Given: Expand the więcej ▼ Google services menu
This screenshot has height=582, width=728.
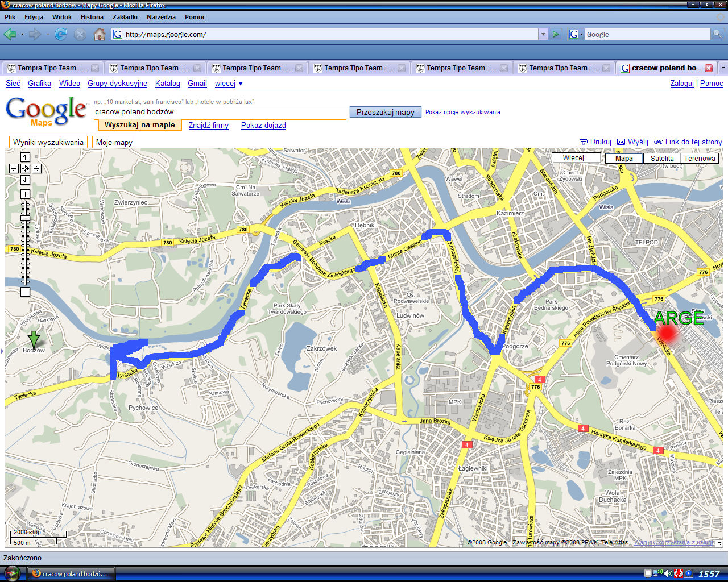Looking at the screenshot, I should pyautogui.click(x=229, y=83).
